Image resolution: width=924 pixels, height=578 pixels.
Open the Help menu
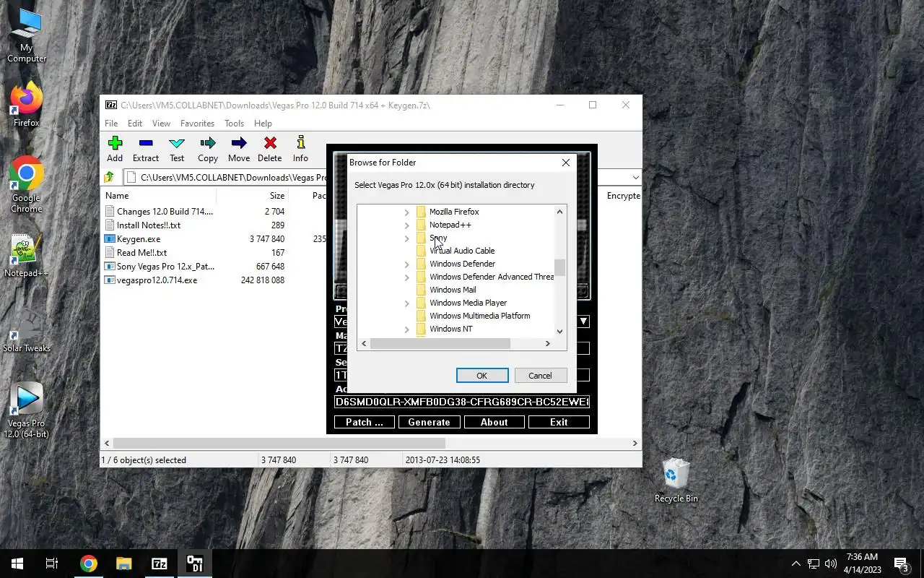click(x=263, y=124)
